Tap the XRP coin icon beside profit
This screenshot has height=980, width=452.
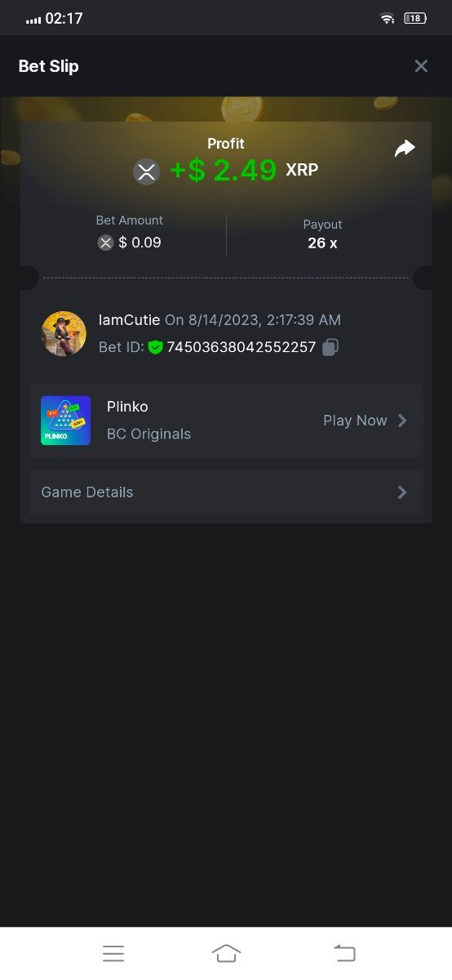pos(147,171)
